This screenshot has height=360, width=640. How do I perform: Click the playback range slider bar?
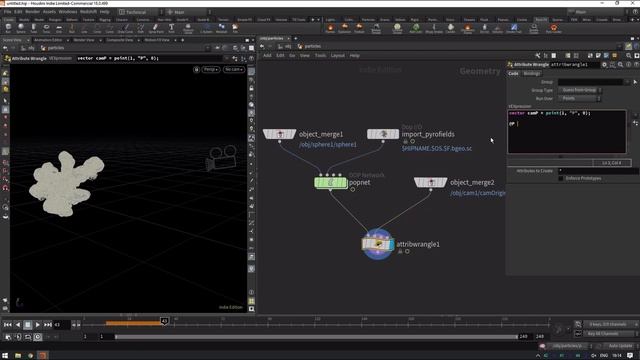[316, 337]
